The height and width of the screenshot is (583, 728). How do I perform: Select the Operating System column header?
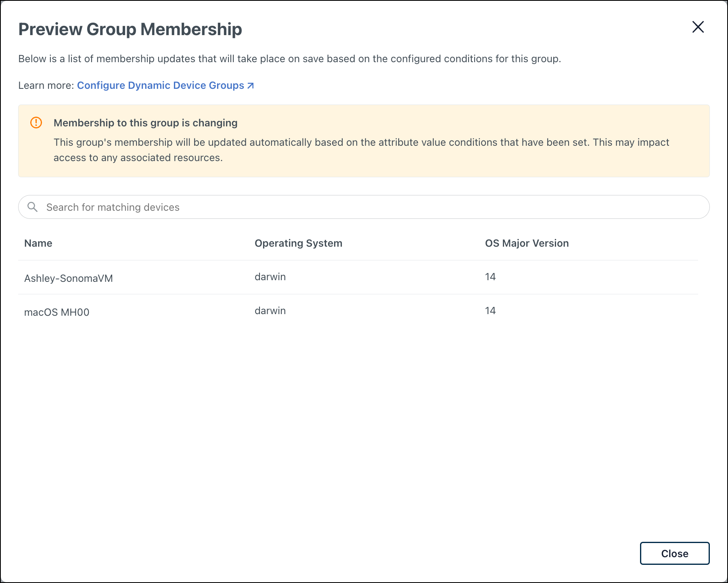click(x=298, y=243)
